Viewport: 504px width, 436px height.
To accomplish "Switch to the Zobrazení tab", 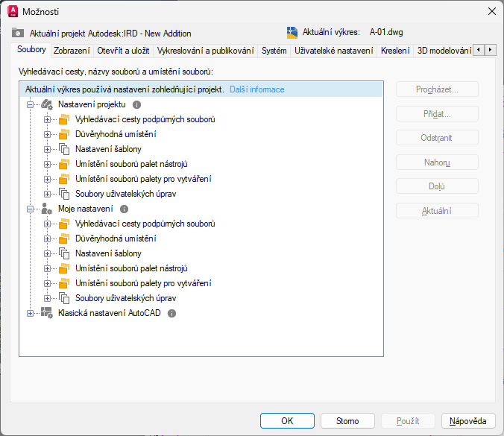I will click(x=72, y=51).
